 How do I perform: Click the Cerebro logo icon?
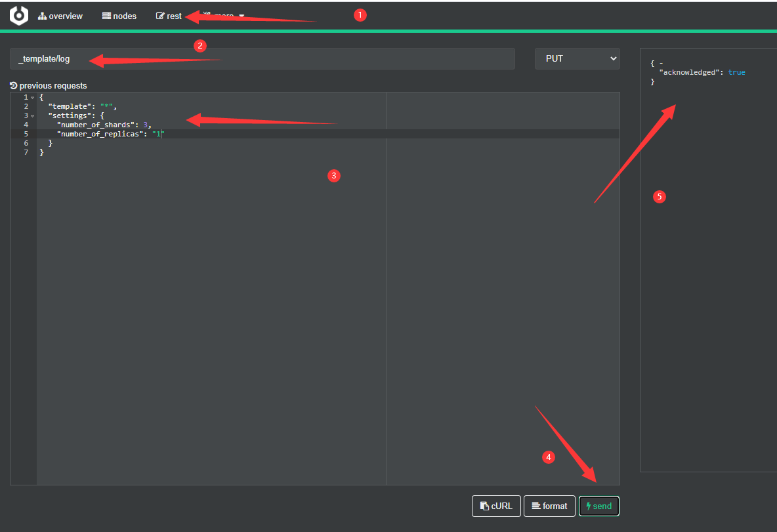(19, 15)
